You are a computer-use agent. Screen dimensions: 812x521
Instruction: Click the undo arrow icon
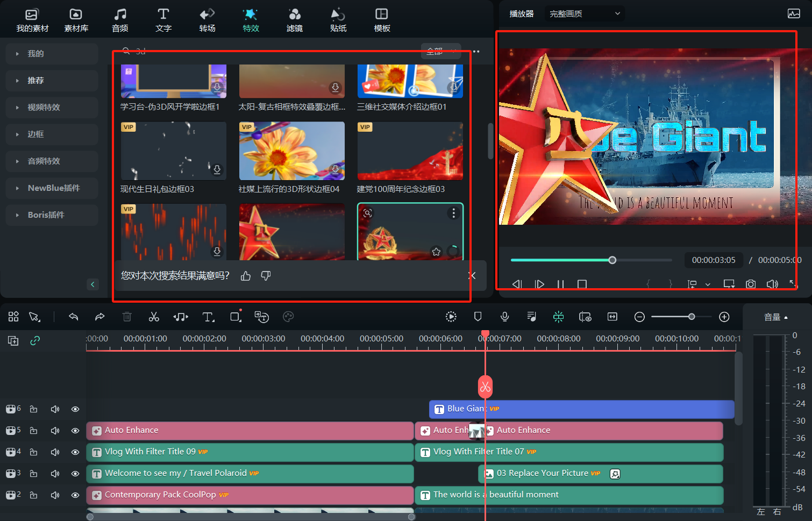tap(74, 317)
